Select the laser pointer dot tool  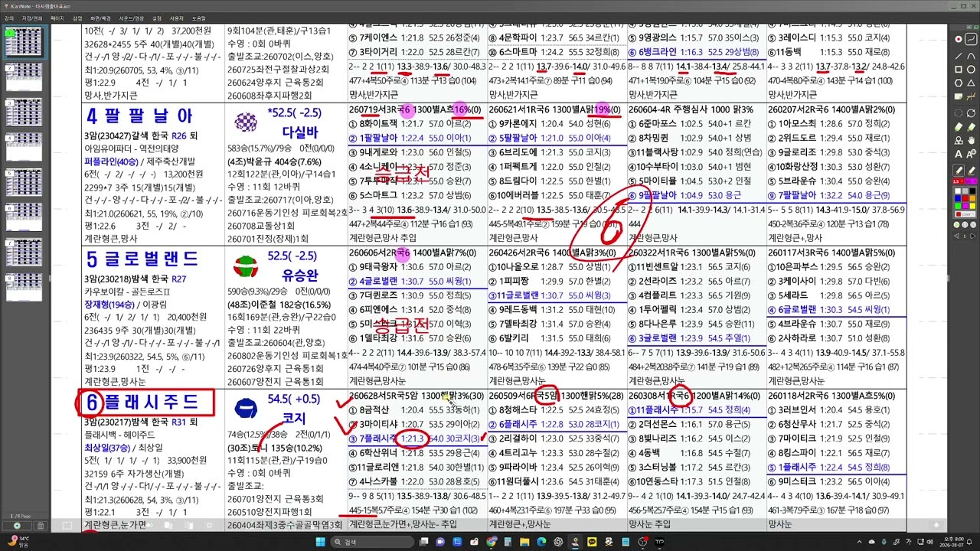click(958, 38)
